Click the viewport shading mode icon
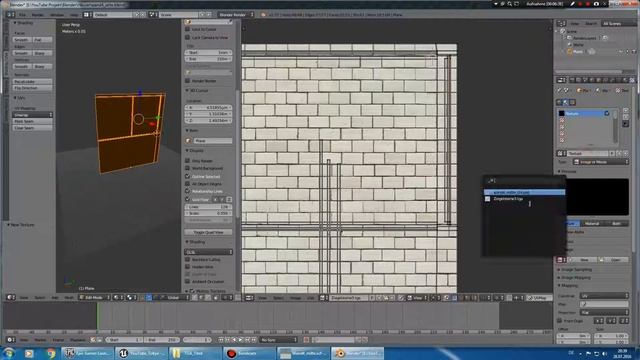640x360 pixels. (118, 298)
